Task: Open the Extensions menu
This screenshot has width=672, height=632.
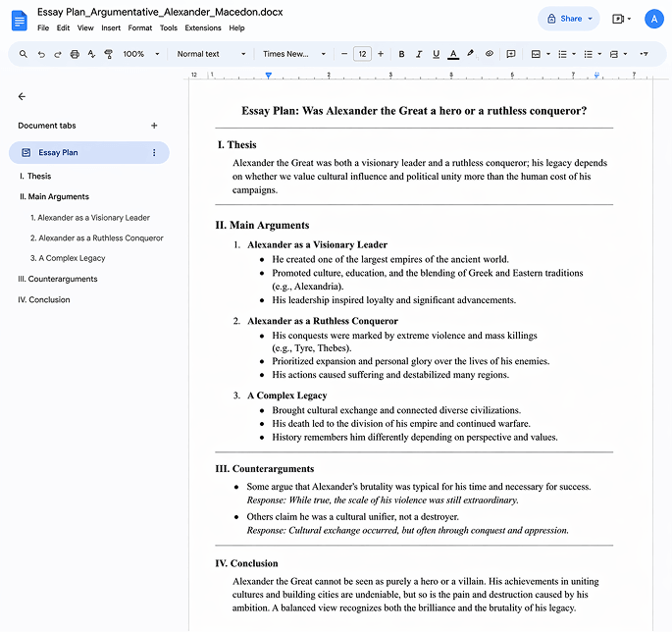Action: pyautogui.click(x=203, y=28)
